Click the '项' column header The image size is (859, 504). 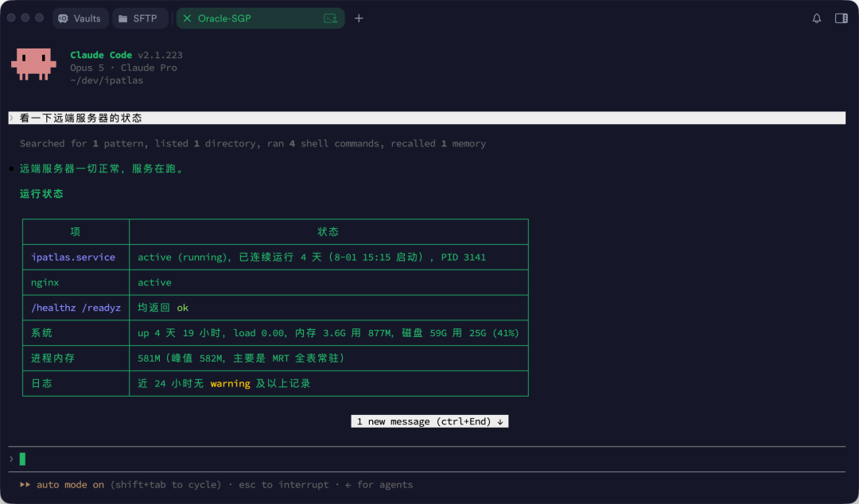tap(75, 232)
